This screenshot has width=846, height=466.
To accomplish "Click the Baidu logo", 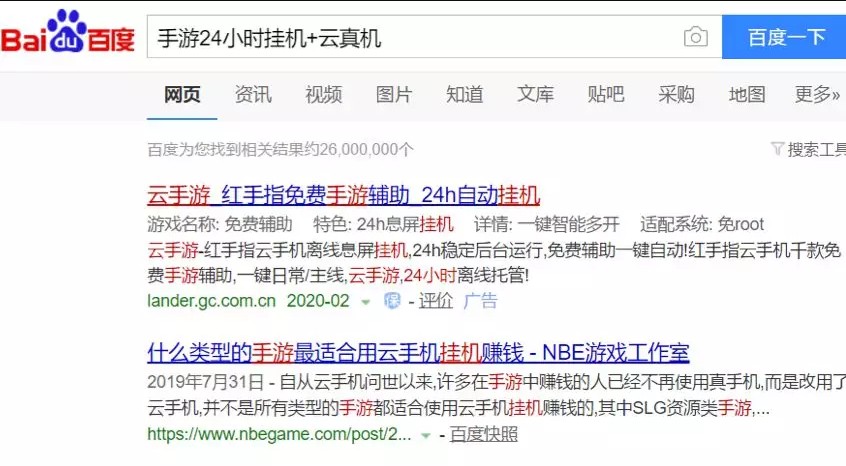I will [67, 32].
